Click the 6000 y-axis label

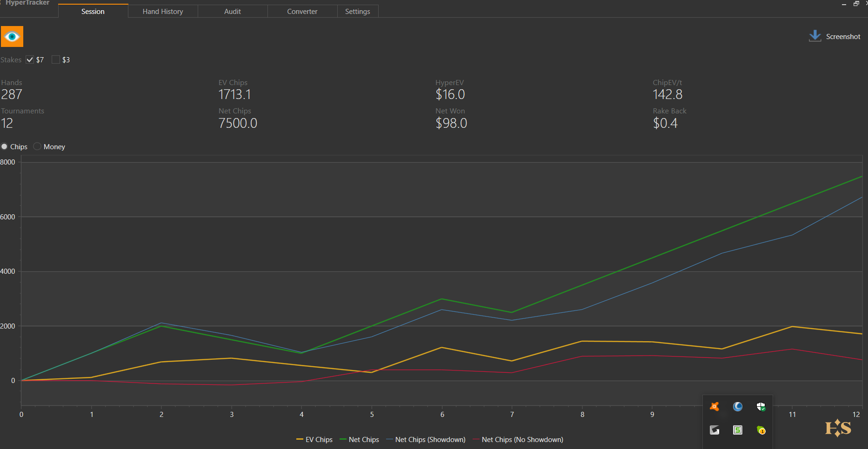click(7, 217)
